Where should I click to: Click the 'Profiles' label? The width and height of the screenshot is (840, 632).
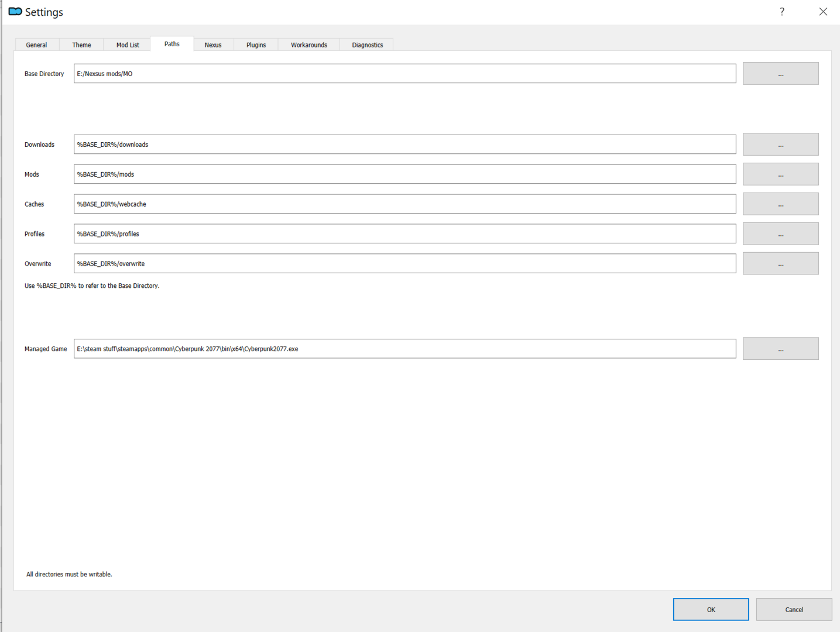pyautogui.click(x=35, y=234)
